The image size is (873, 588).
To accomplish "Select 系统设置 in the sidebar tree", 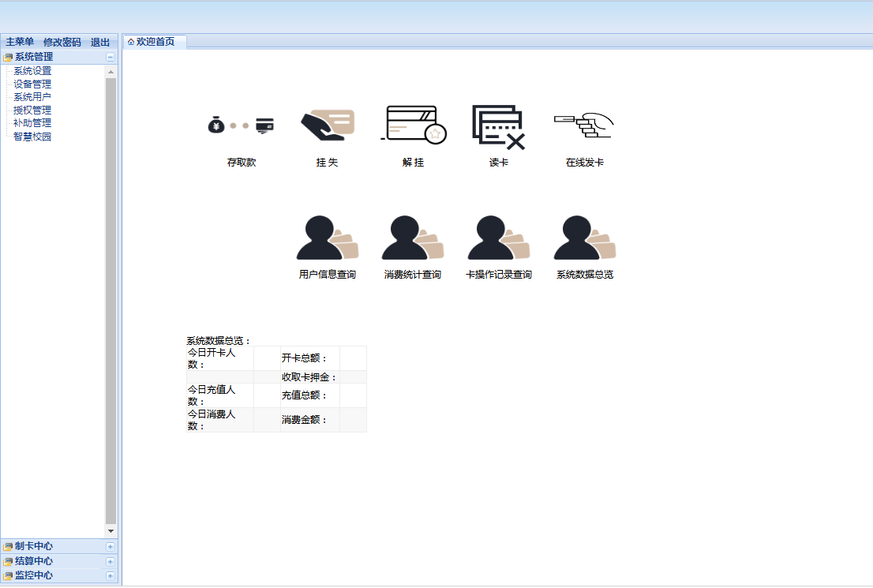I will pos(32,70).
